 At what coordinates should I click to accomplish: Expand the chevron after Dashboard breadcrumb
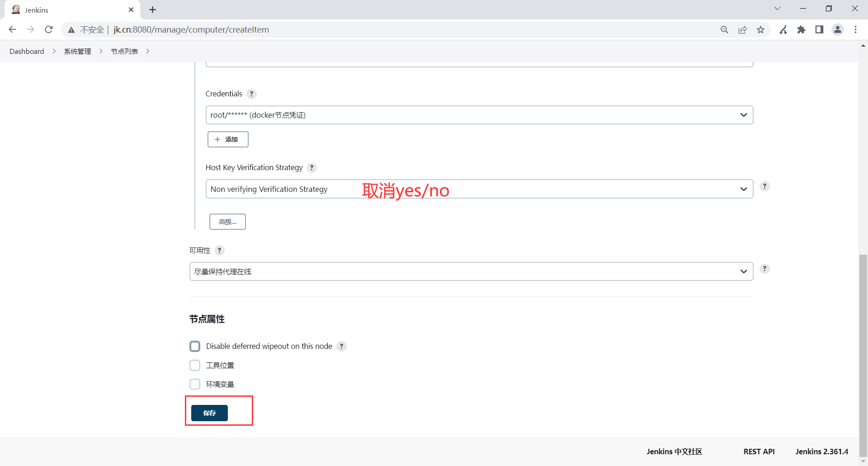point(54,51)
